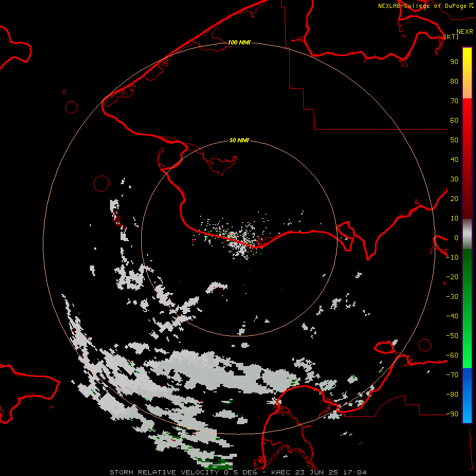Screen dimensions: 476x476
Task: Click the -70 value on velocity scale
Action: [x=452, y=375]
